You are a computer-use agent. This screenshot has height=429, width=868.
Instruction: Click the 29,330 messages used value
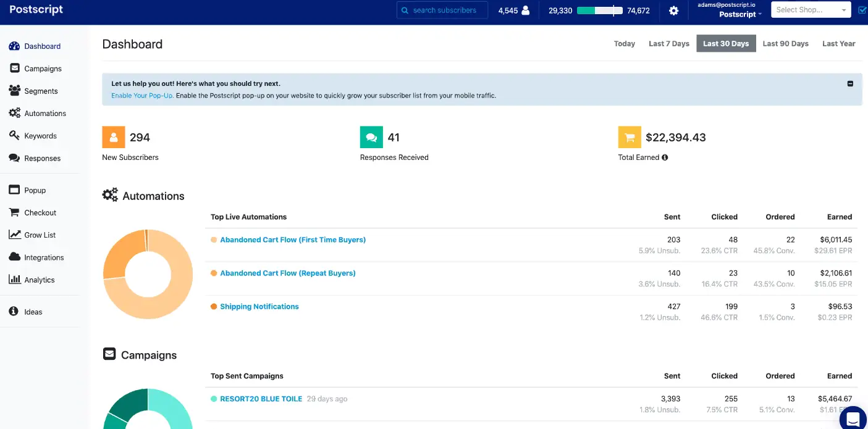coord(560,10)
